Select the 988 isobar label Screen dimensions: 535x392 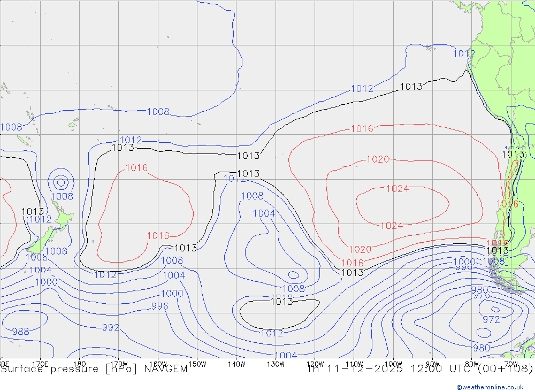(20, 331)
